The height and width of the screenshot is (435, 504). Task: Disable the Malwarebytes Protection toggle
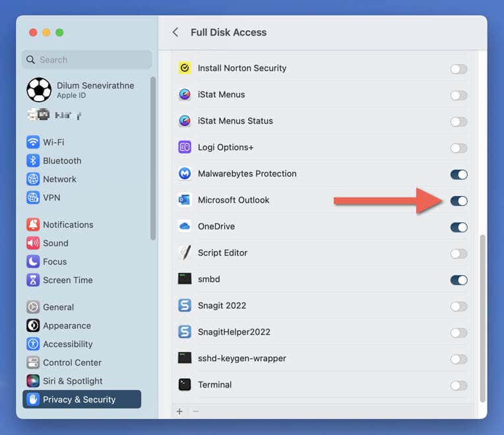point(458,174)
